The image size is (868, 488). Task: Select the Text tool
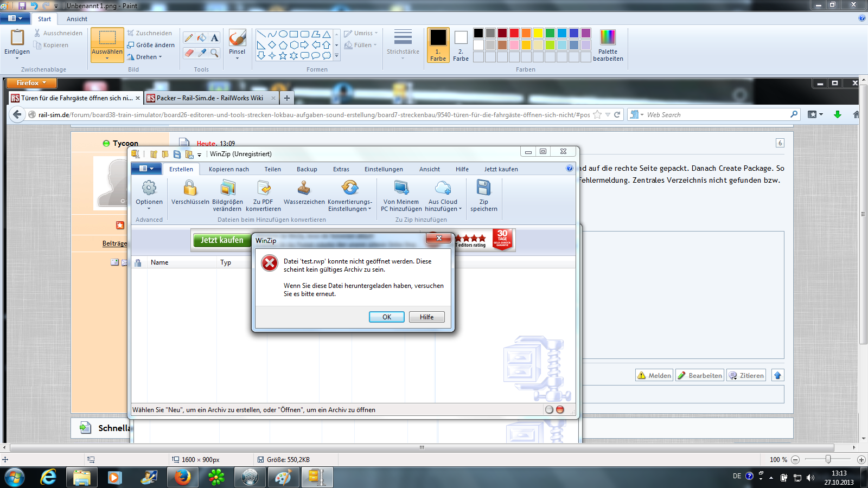[215, 37]
